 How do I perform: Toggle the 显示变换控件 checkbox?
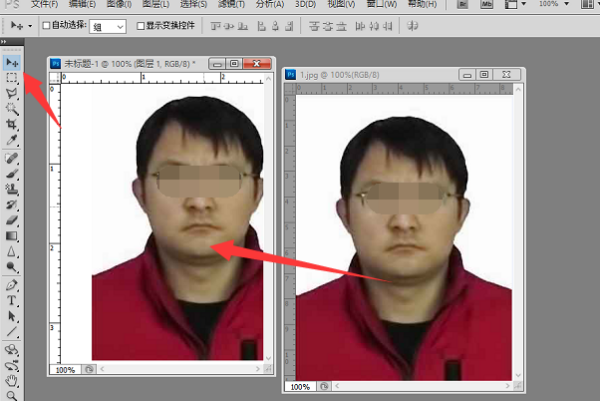click(141, 24)
